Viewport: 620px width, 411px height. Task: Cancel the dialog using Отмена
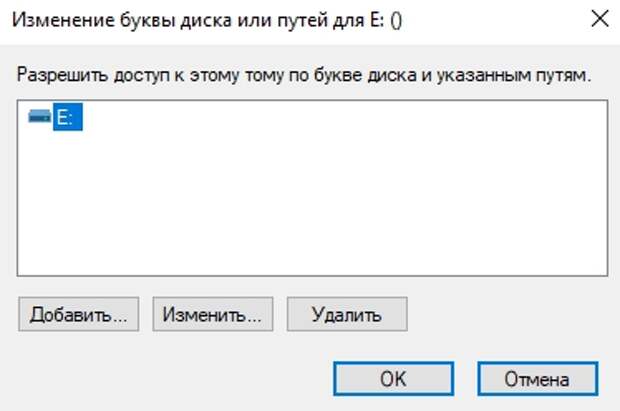tap(537, 379)
